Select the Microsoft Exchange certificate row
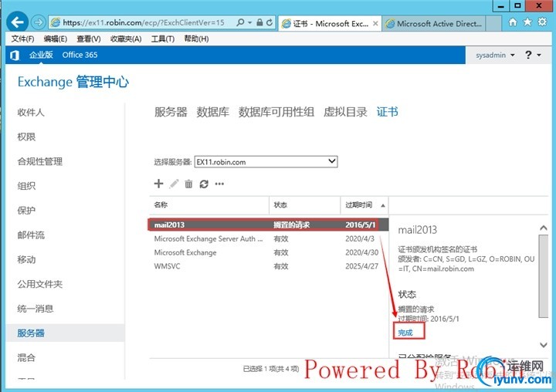The width and height of the screenshot is (556, 392). [268, 252]
